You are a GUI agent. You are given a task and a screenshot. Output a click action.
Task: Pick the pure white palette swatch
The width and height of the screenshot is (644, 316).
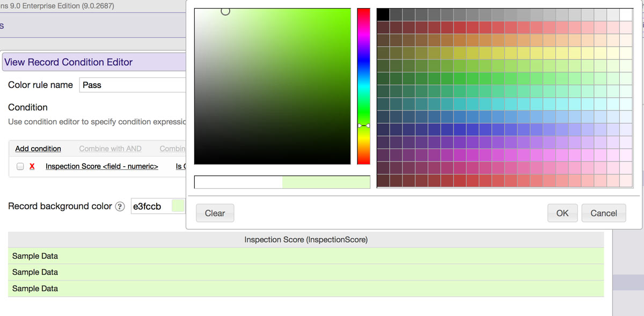[x=626, y=14]
